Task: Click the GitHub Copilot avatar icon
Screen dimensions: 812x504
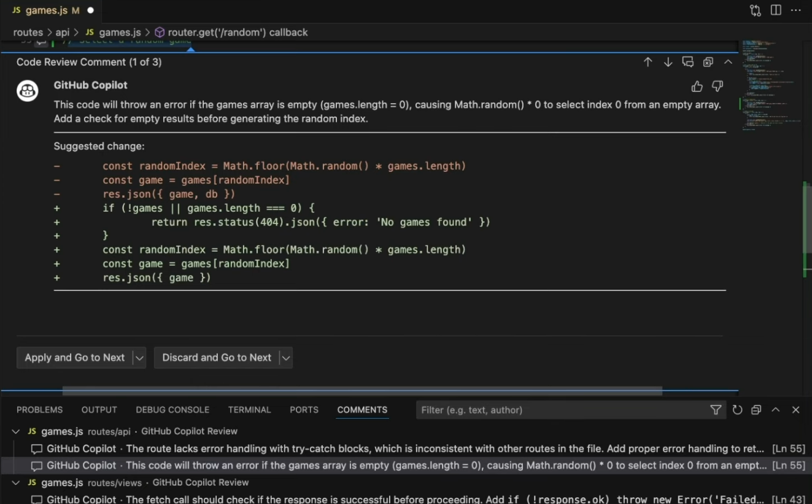Action: click(27, 91)
